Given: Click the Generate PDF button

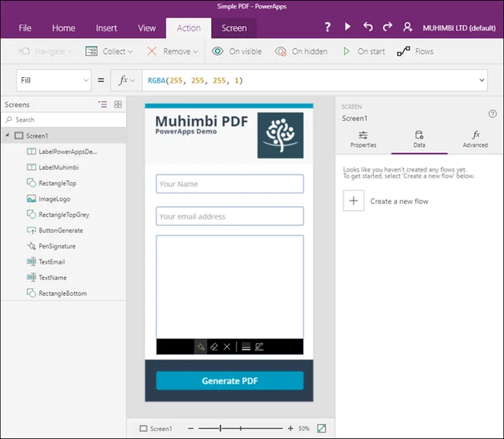Looking at the screenshot, I should pyautogui.click(x=229, y=381).
